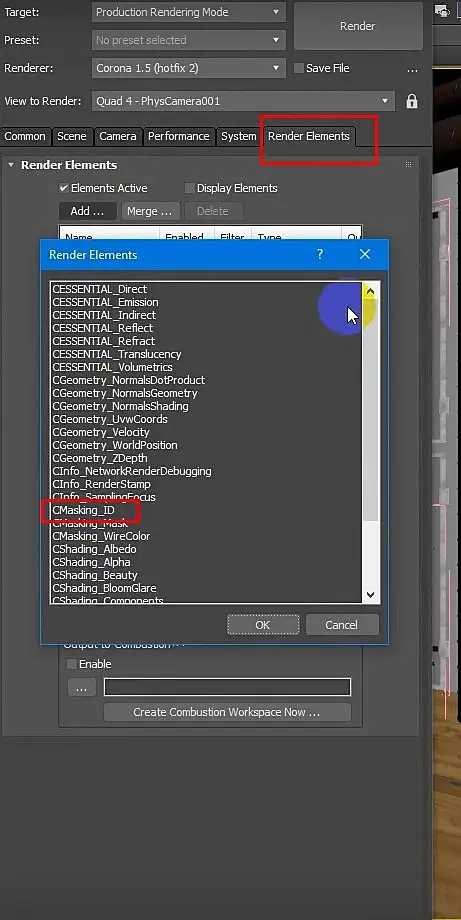Collapse the Render Elements rollout
The width and height of the screenshot is (461, 920).
(x=11, y=165)
